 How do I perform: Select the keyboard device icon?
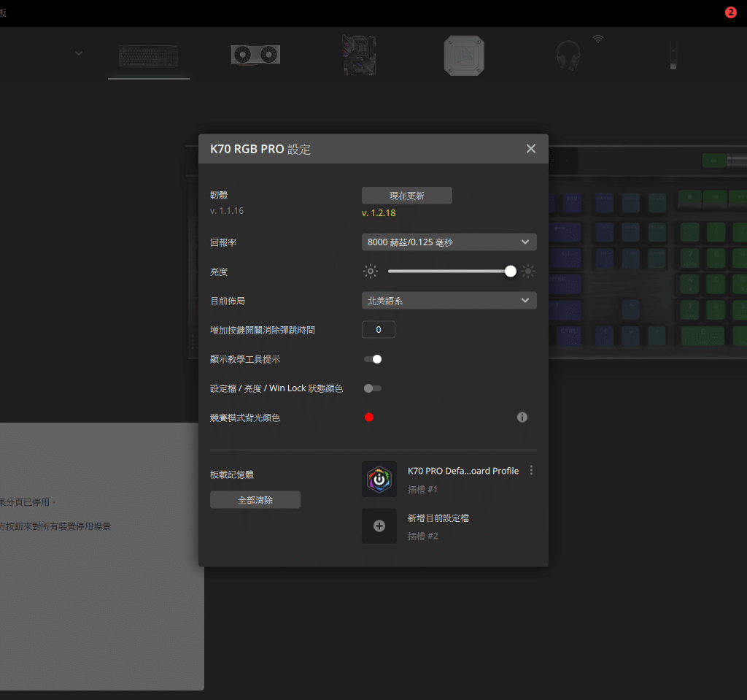point(148,56)
